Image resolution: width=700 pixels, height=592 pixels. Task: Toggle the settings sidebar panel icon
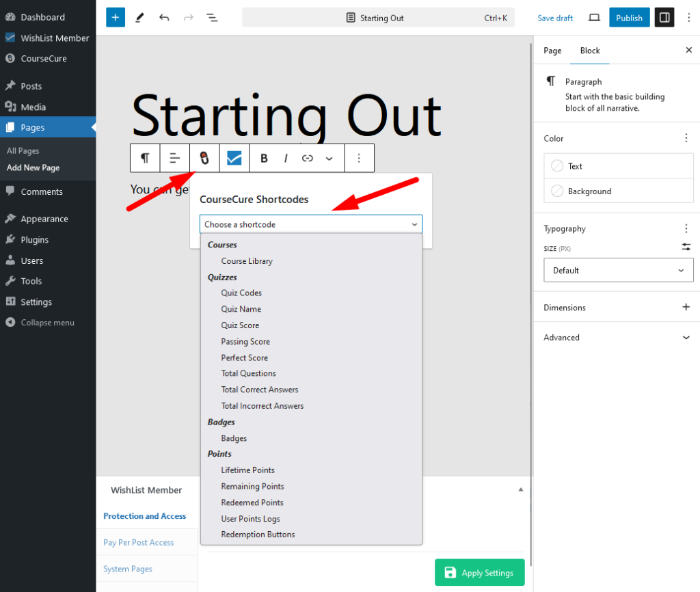[664, 18]
